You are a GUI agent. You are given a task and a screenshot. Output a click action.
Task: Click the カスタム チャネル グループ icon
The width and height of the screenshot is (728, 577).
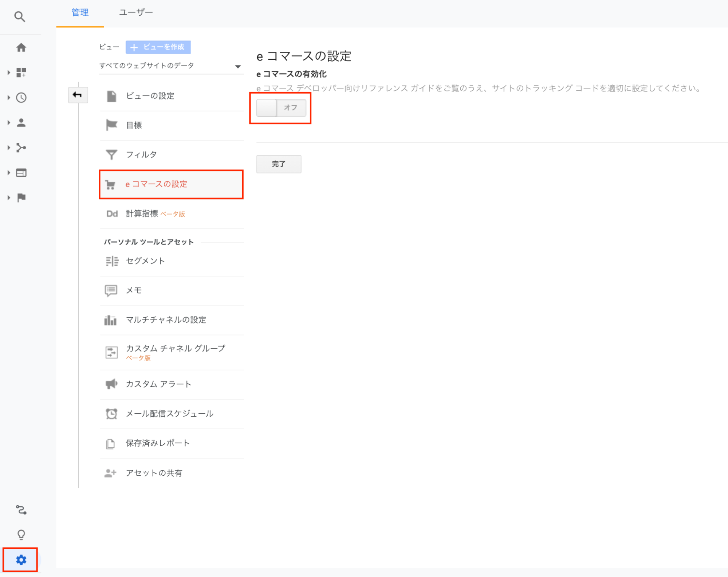(111, 352)
